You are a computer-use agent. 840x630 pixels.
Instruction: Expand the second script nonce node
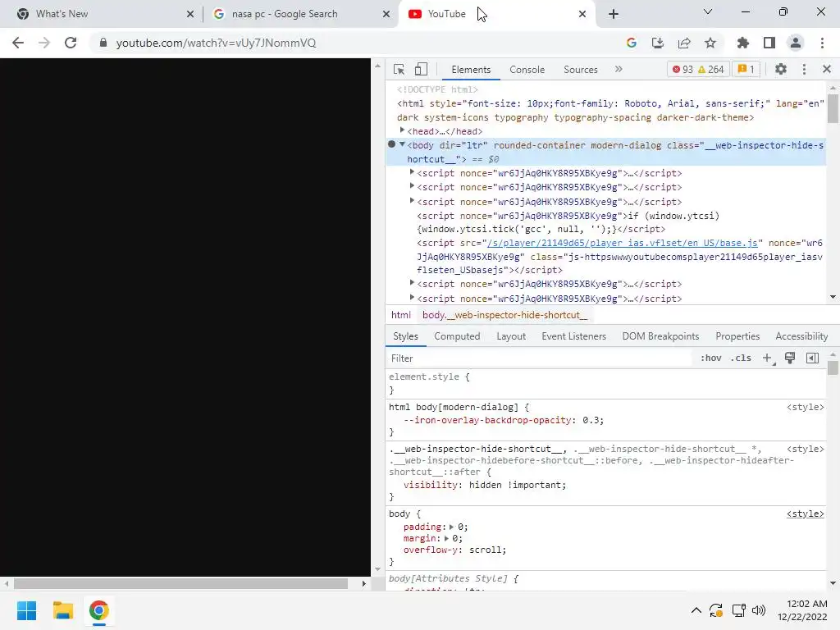412,186
